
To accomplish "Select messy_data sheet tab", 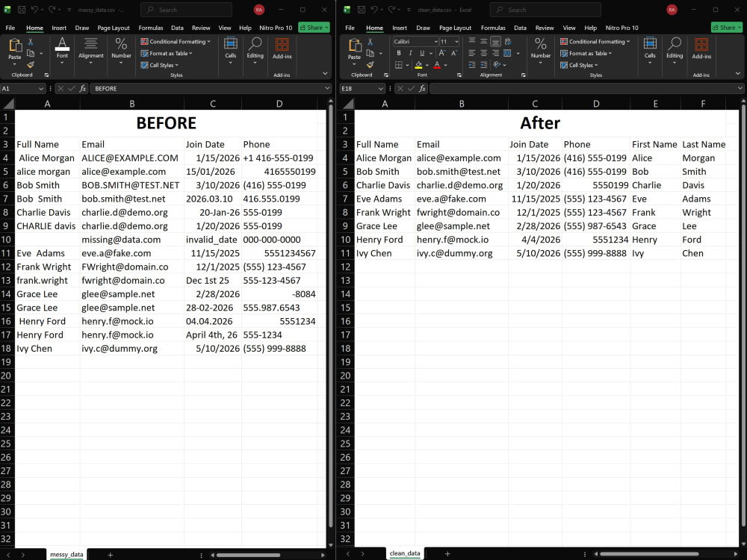I will tap(66, 555).
